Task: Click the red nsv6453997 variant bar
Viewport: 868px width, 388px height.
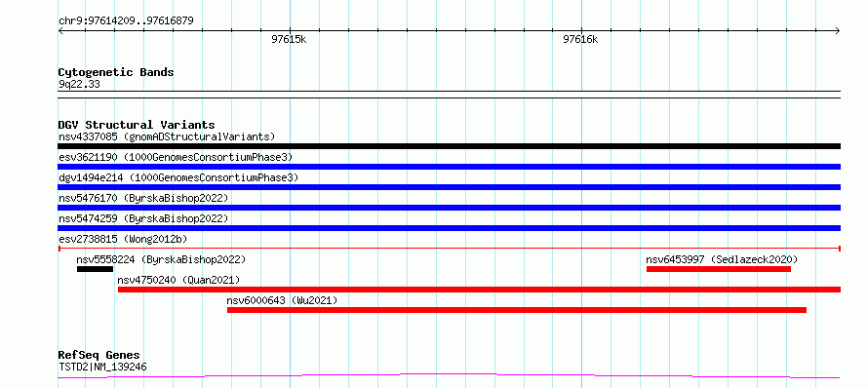Action: (x=719, y=269)
